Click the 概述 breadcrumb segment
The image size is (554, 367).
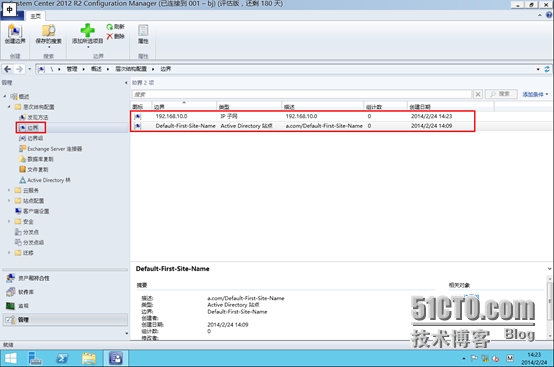pyautogui.click(x=96, y=69)
